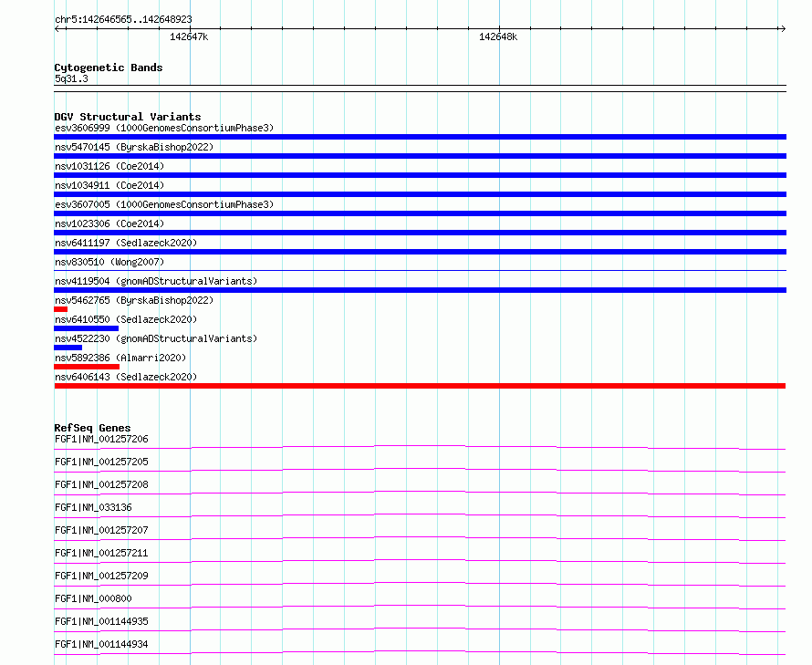Open variant nsv6411197 (Sedlazeck2020) label
Viewport: 812px width, 665px height.
pyautogui.click(x=126, y=243)
